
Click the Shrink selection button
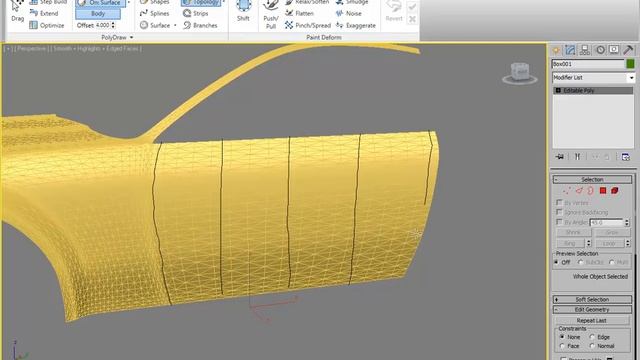click(x=573, y=232)
